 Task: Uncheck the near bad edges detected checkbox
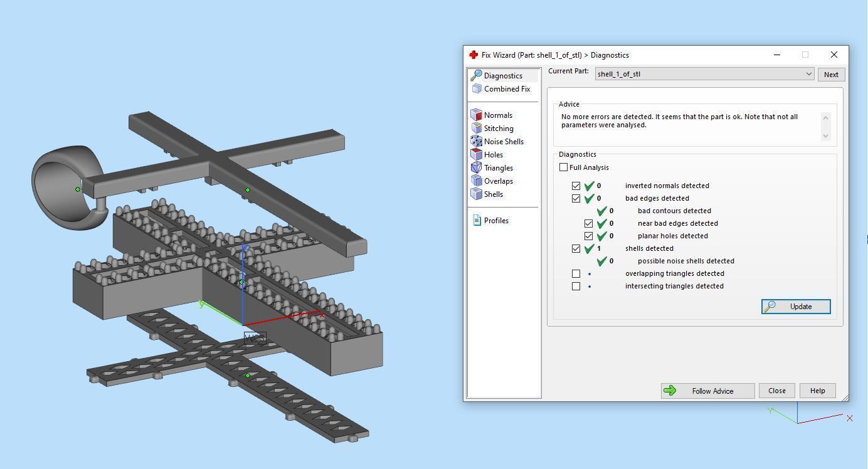click(x=588, y=223)
